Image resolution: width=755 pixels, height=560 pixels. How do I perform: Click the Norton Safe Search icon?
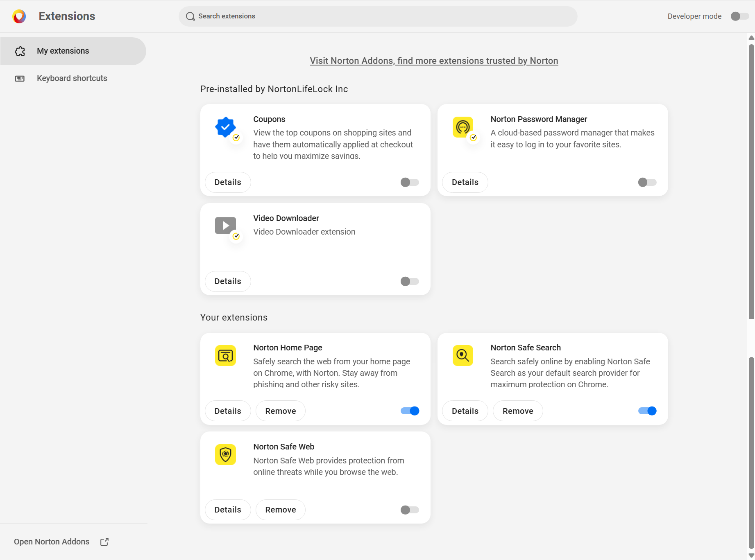463,355
